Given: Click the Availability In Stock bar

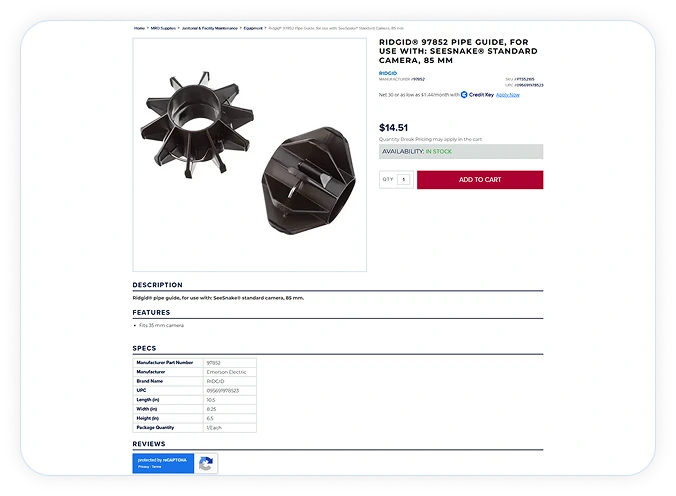Looking at the screenshot, I should (x=461, y=151).
